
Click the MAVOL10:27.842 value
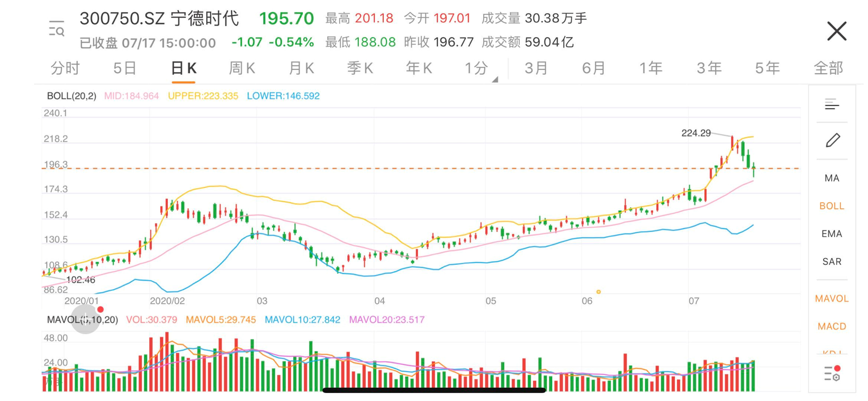point(302,320)
